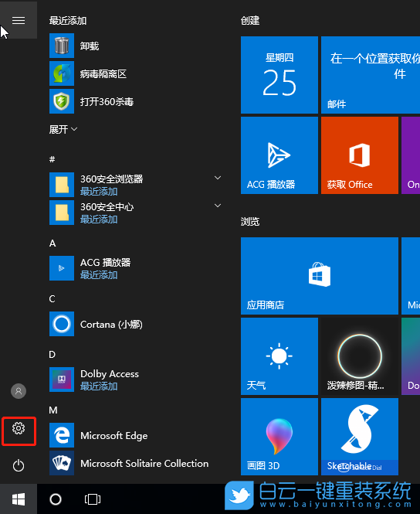Screen dimensions: 420x514
Task: Open the 天气 weather tile
Action: [279, 356]
